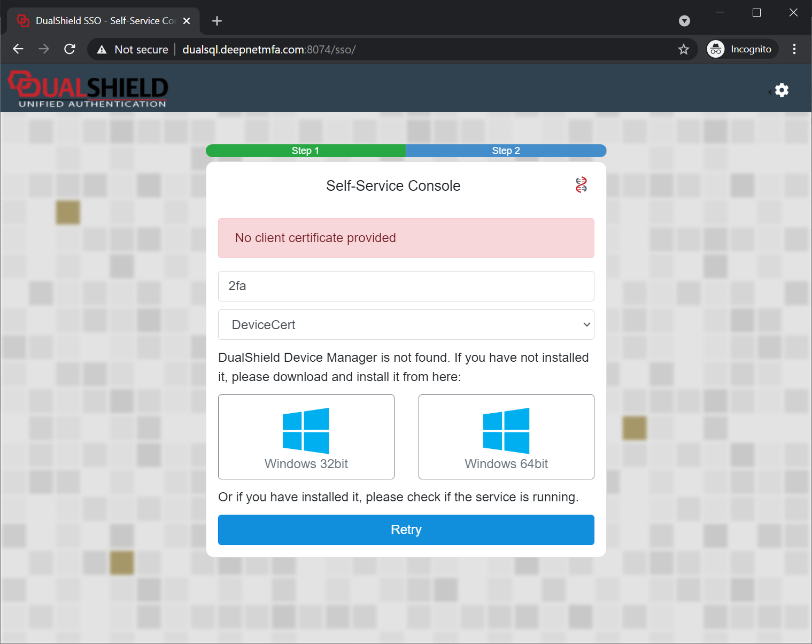The image size is (812, 644).
Task: Minimize the browser window
Action: (720, 12)
